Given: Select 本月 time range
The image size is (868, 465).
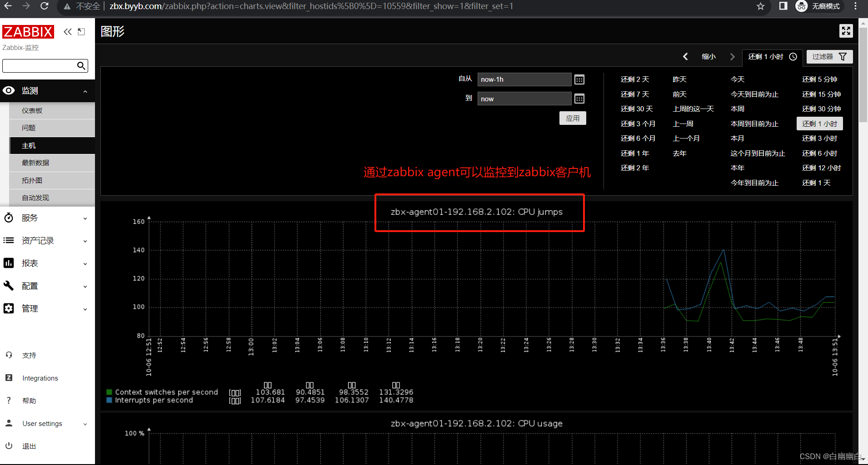Looking at the screenshot, I should point(738,139).
